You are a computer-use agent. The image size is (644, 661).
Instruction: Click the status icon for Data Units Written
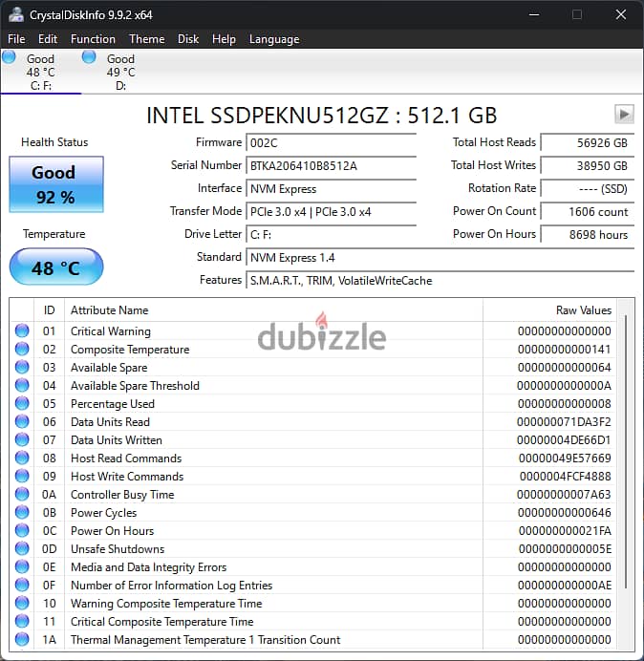(22, 439)
